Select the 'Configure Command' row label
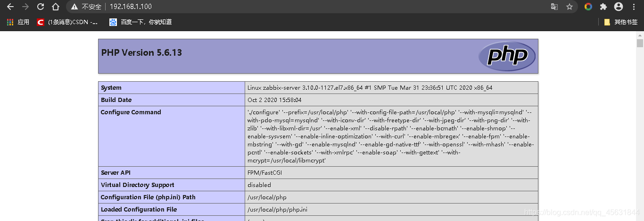 point(131,112)
